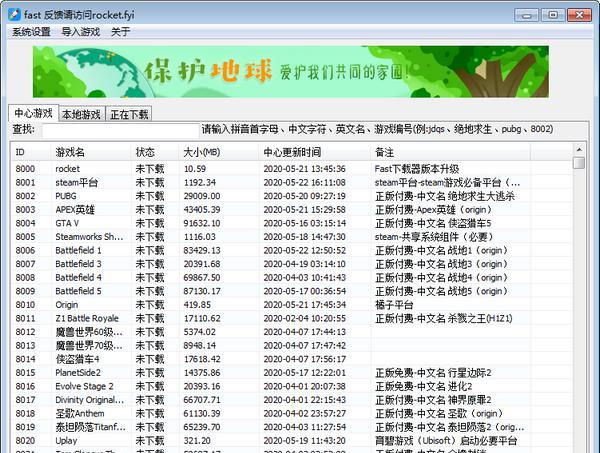Viewport: 600px width, 453px height.
Task: Click update time 2020-05-21 13:45:36
Action: point(305,169)
